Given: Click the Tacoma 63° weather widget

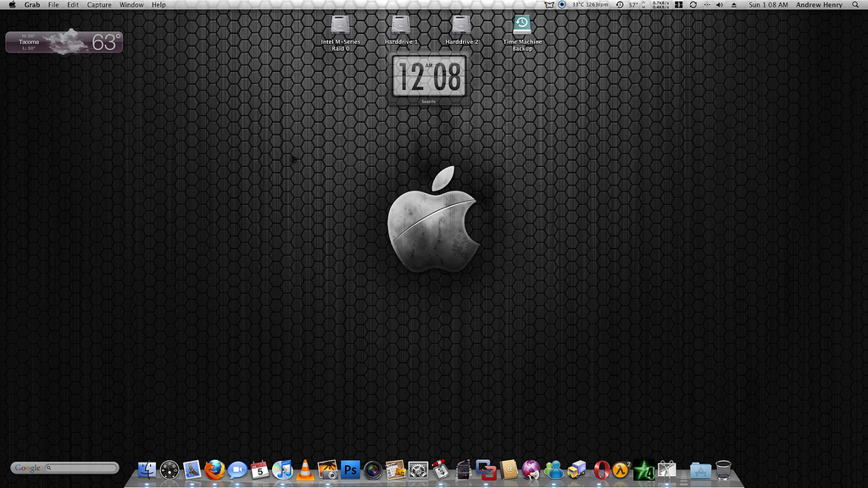Looking at the screenshot, I should pos(64,42).
